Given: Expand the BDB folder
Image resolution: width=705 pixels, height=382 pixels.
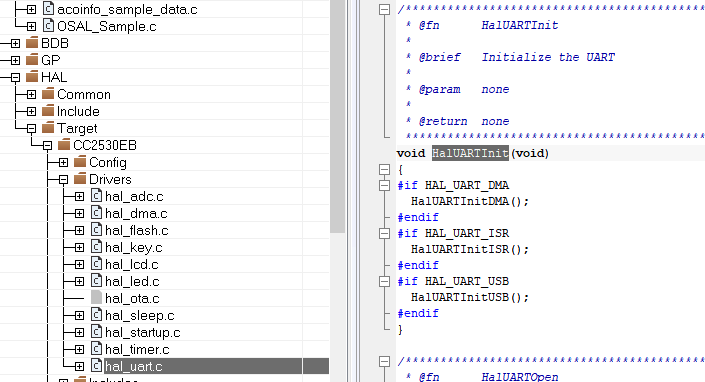Looking at the screenshot, I should (x=15, y=43).
